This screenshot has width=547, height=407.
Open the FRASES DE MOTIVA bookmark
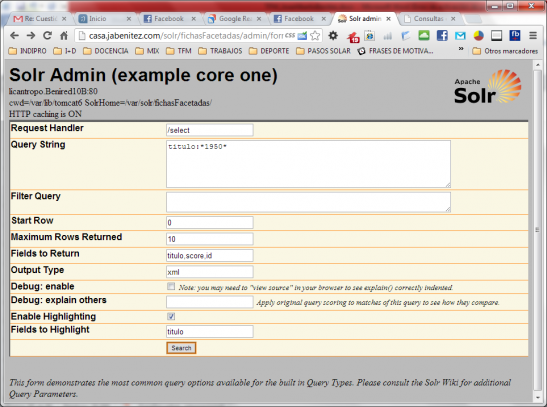click(395, 51)
